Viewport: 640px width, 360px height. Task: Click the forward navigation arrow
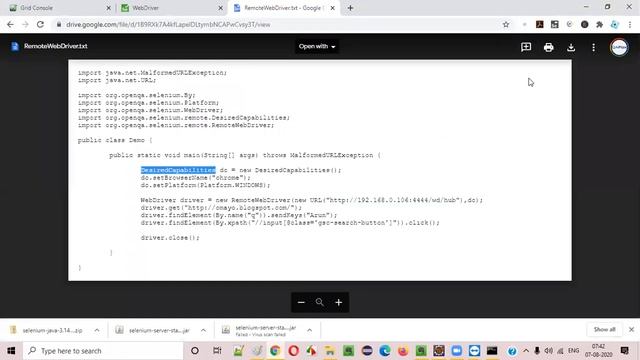point(25,24)
